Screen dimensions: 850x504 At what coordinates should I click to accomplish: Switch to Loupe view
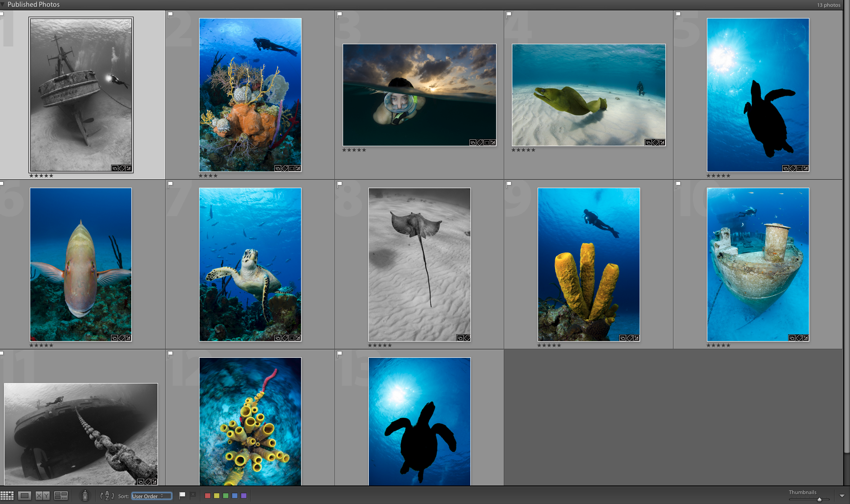click(25, 495)
